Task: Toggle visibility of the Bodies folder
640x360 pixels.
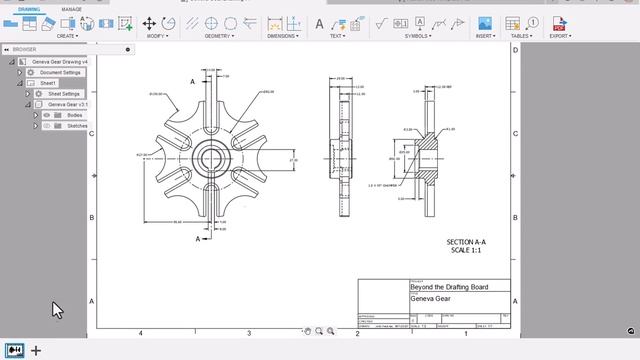Action: point(47,115)
